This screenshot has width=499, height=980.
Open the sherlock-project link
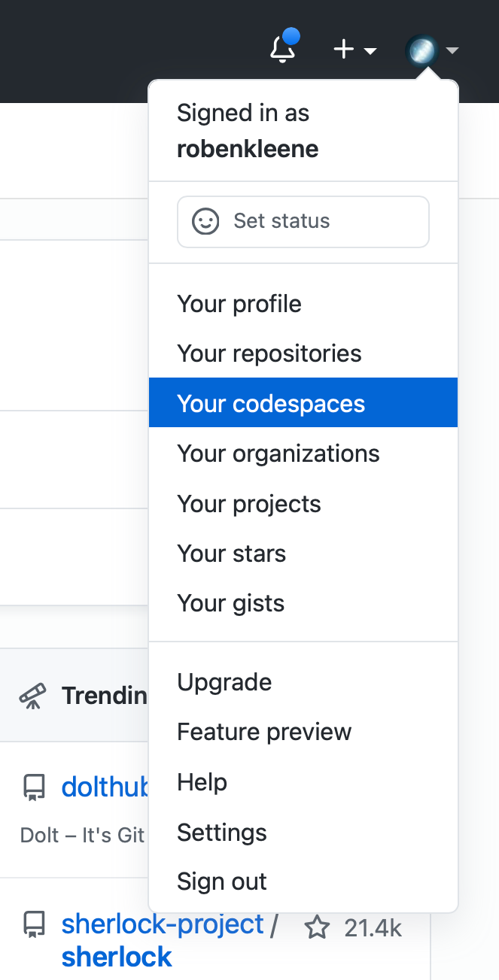point(163,924)
